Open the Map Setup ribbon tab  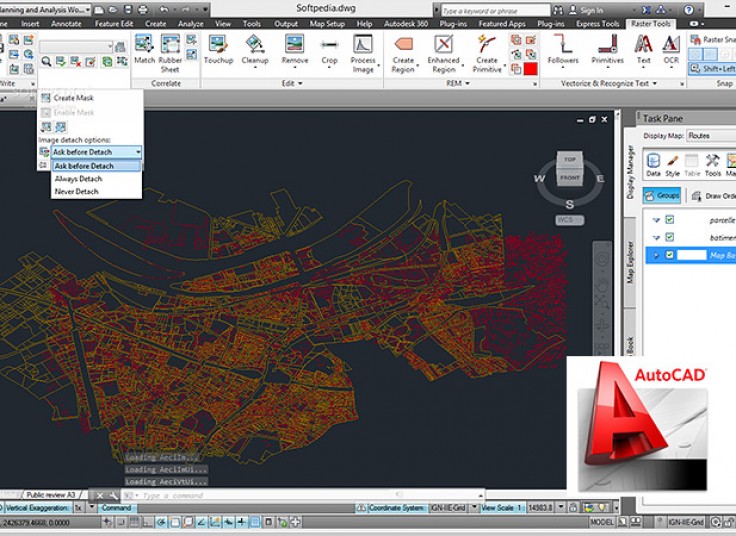(327, 22)
